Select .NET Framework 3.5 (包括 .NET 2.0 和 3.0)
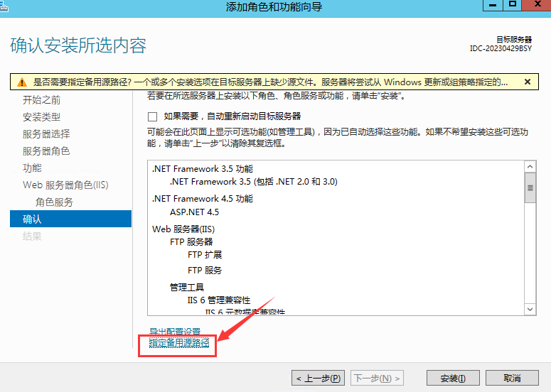551x392 pixels. pos(253,181)
